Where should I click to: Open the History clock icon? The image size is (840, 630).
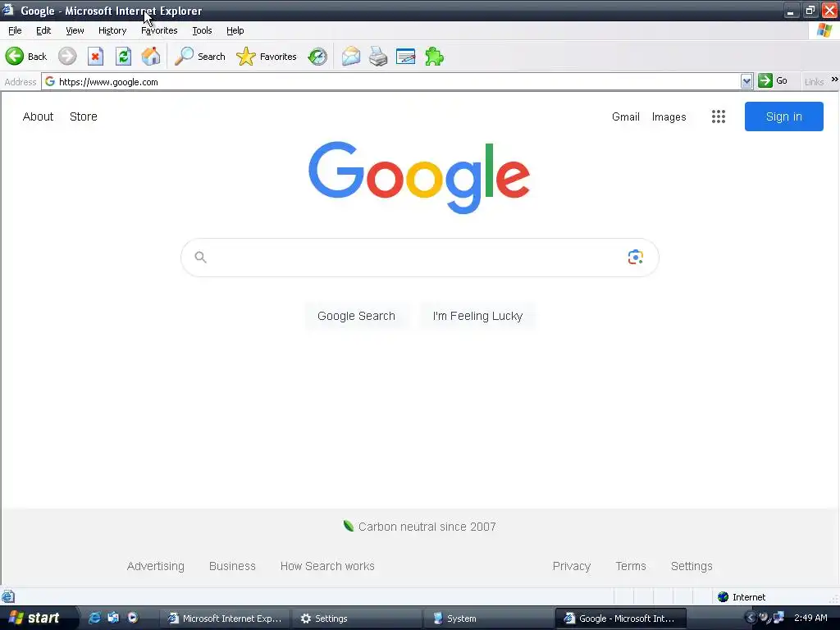(317, 57)
